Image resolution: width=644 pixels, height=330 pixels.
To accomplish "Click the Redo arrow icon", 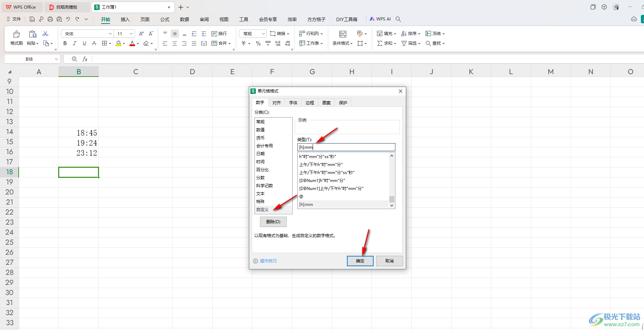I will (x=77, y=19).
